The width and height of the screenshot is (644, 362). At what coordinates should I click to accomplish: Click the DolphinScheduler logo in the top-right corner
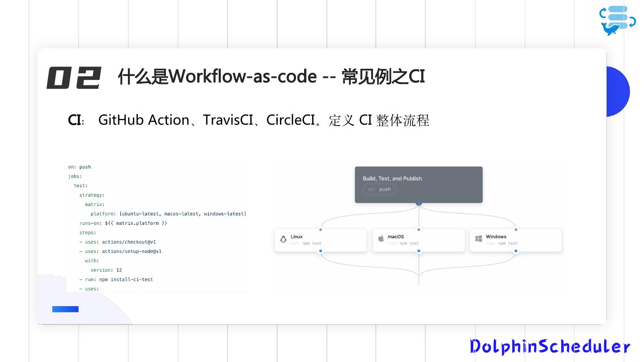[618, 20]
